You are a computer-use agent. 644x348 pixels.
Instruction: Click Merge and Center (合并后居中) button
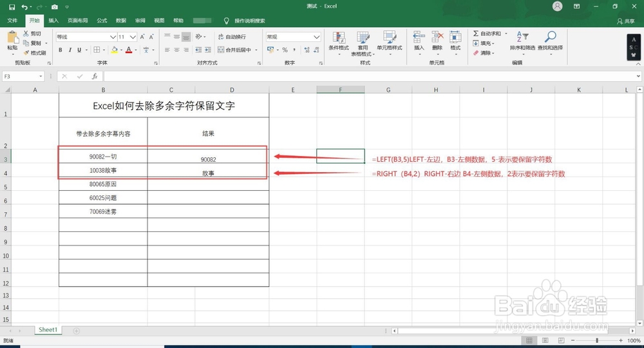234,50
